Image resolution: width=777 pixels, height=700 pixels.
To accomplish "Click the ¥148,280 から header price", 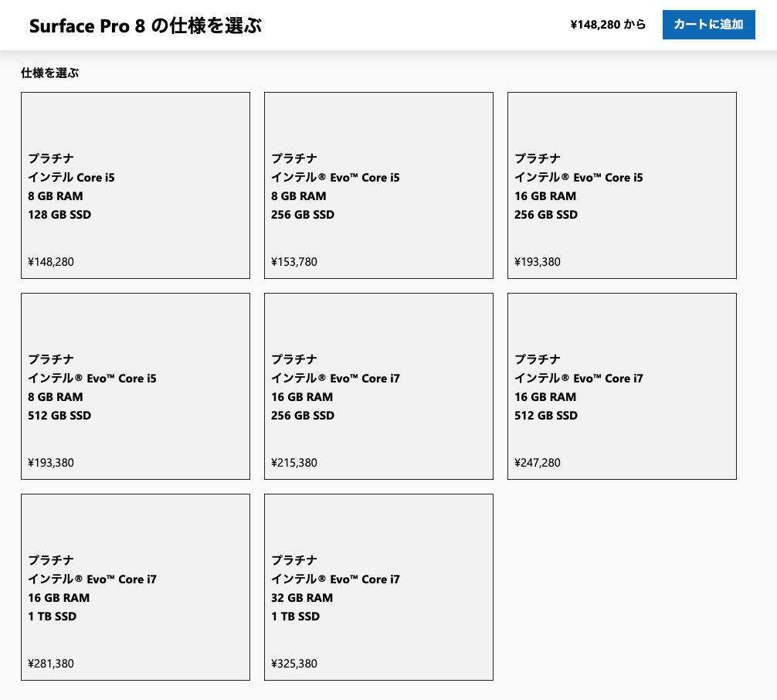I will tap(608, 24).
